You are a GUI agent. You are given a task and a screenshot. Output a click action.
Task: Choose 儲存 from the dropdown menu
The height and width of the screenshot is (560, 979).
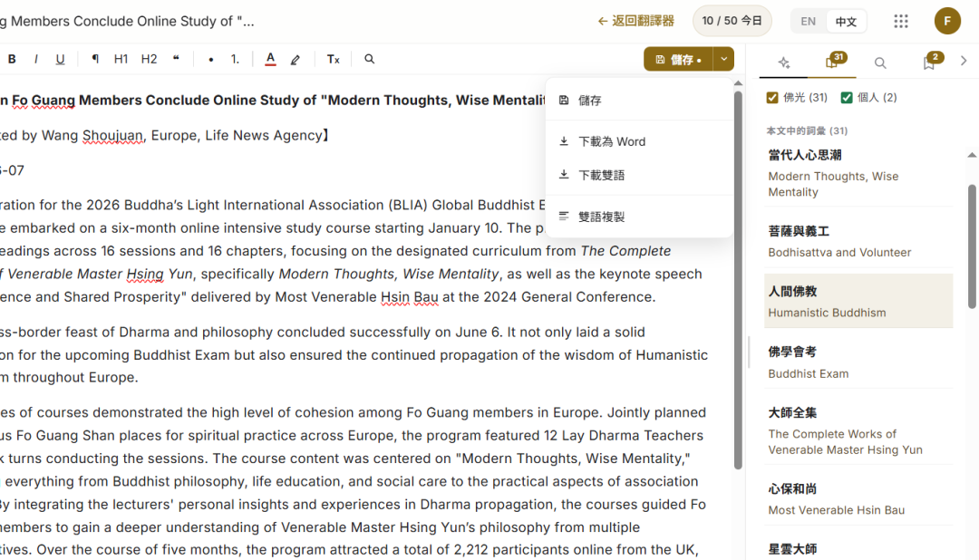pyautogui.click(x=639, y=101)
